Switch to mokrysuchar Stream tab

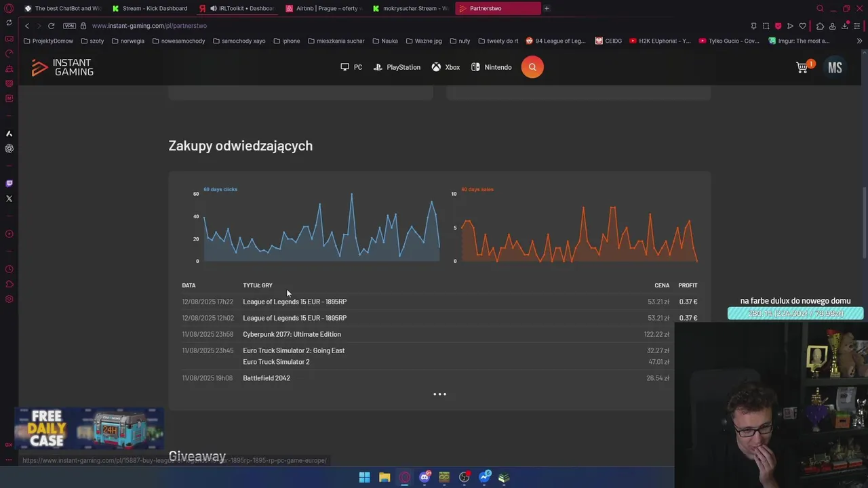pyautogui.click(x=410, y=8)
